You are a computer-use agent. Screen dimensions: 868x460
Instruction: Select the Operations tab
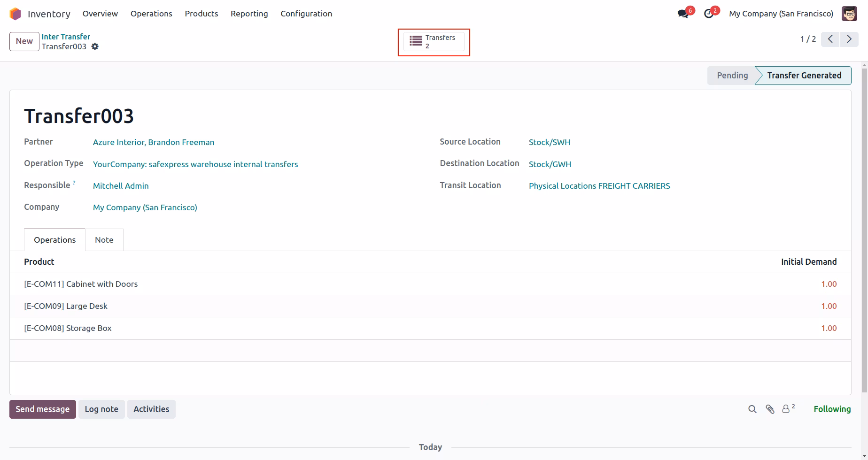click(54, 240)
